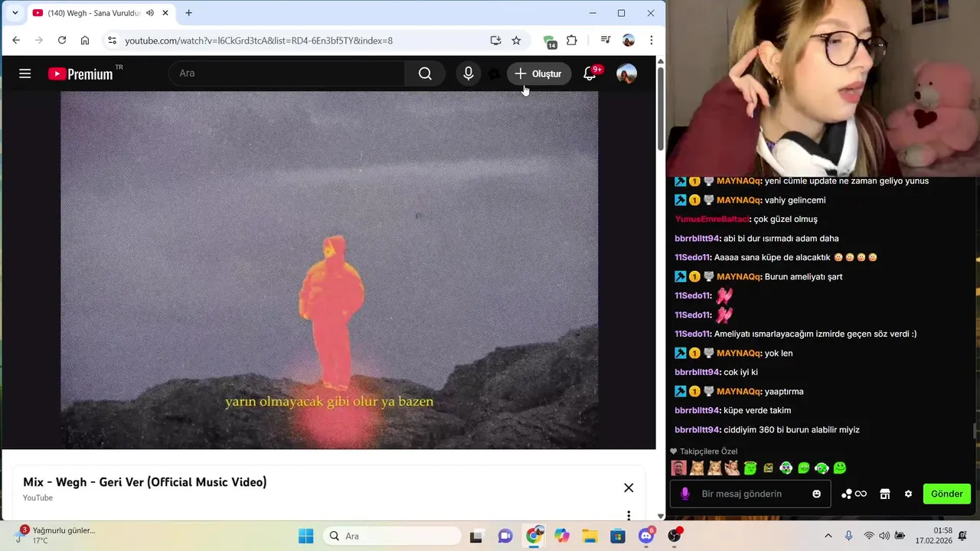This screenshot has width=980, height=551.
Task: Click Mix - Wegh - Geri Ver title
Action: click(x=145, y=482)
